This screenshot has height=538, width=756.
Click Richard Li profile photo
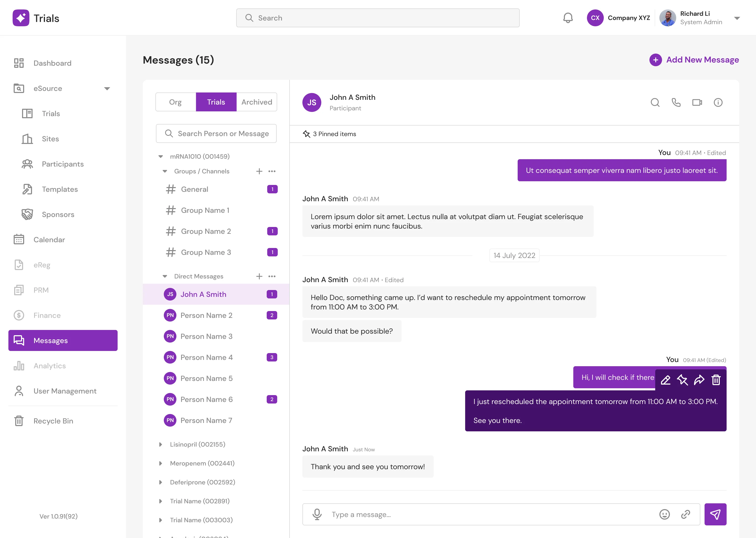pyautogui.click(x=668, y=18)
